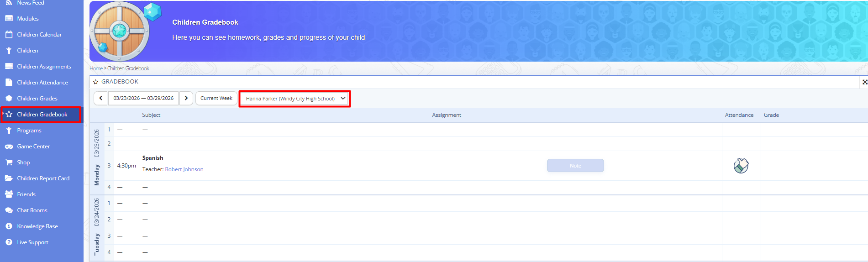Click the Live Support question mark icon

tap(9, 242)
